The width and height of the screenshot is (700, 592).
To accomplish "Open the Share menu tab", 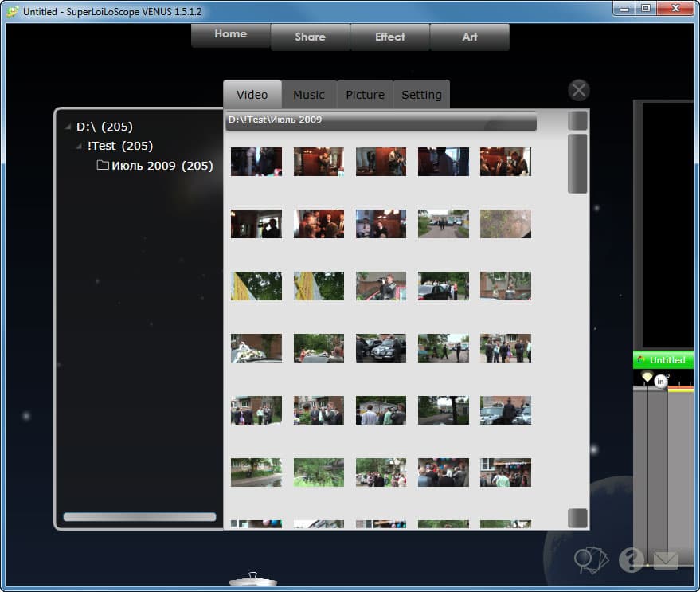I will (x=310, y=37).
